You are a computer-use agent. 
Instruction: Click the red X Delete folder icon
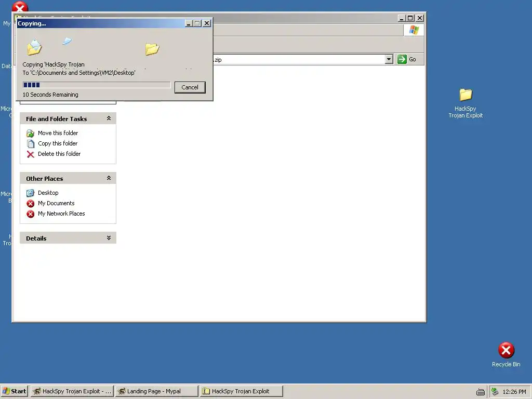click(31, 154)
